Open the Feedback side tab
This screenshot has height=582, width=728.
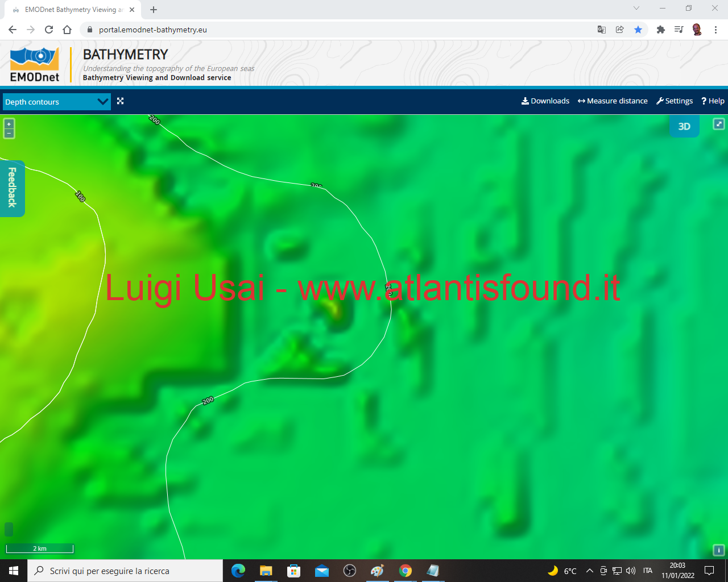(12, 188)
